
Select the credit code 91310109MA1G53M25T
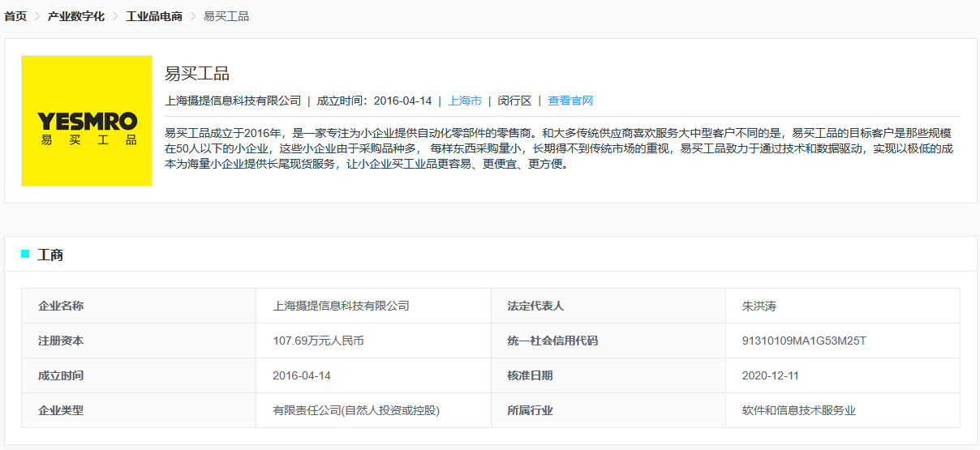click(804, 341)
